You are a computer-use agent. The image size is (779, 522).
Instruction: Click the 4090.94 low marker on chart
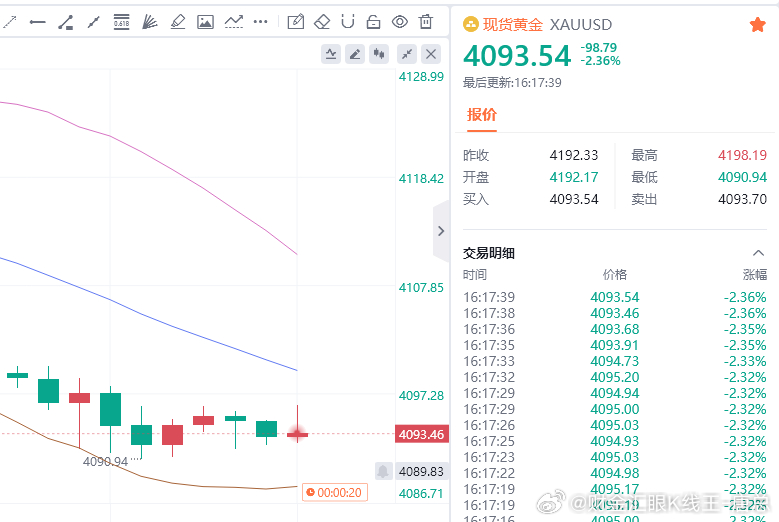[x=105, y=462]
